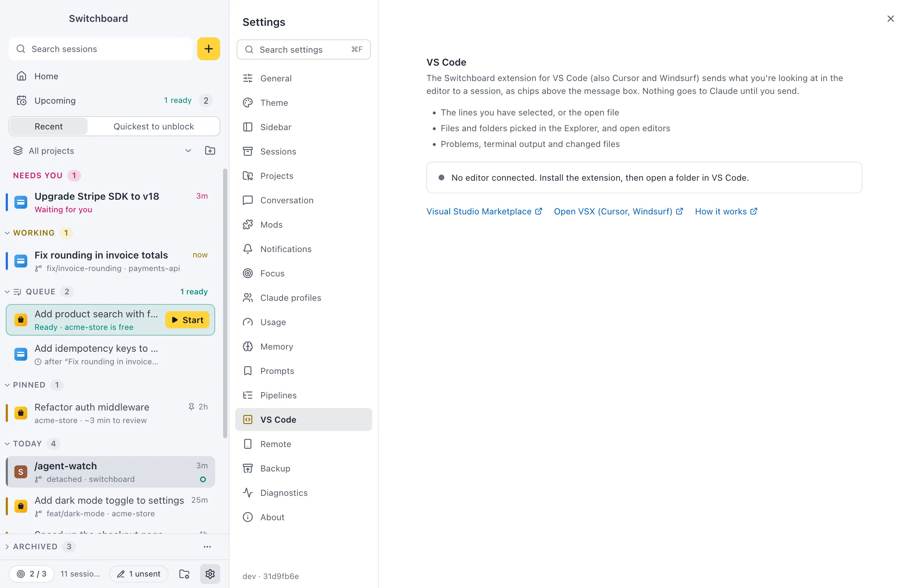Click the Remote device icon
The image size is (918, 588).
pos(248,444)
